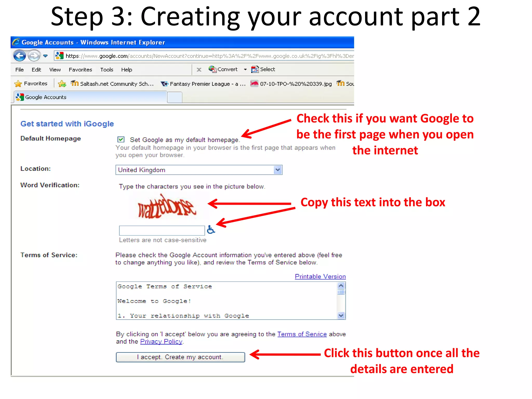This screenshot has width=532, height=399.
Task: Click the Google favicon in address bar
Action: [59, 56]
